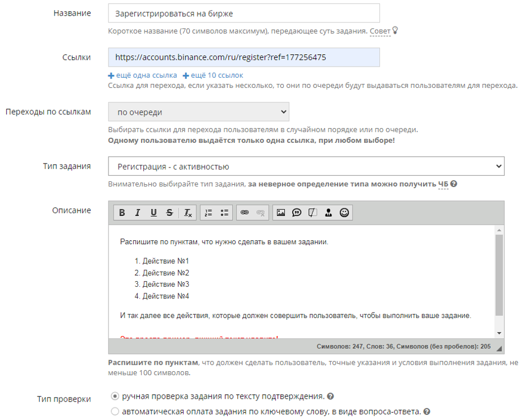The width and height of the screenshot is (521, 420).
Task: Insert a hyperlink via the chain icon
Action: coord(245,212)
